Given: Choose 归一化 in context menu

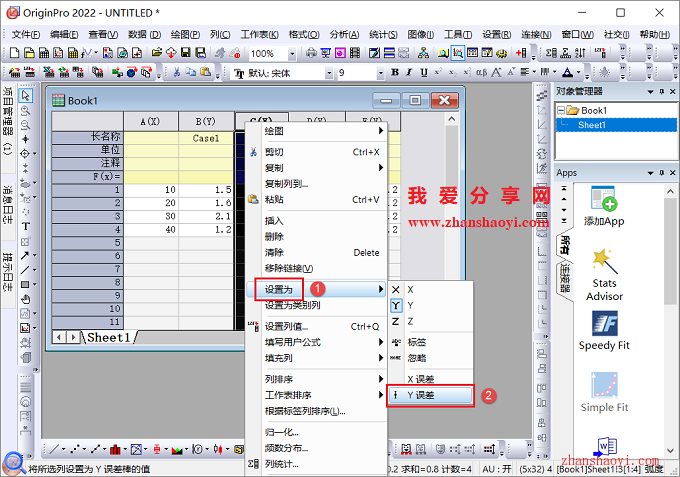Looking at the screenshot, I should coord(316,432).
